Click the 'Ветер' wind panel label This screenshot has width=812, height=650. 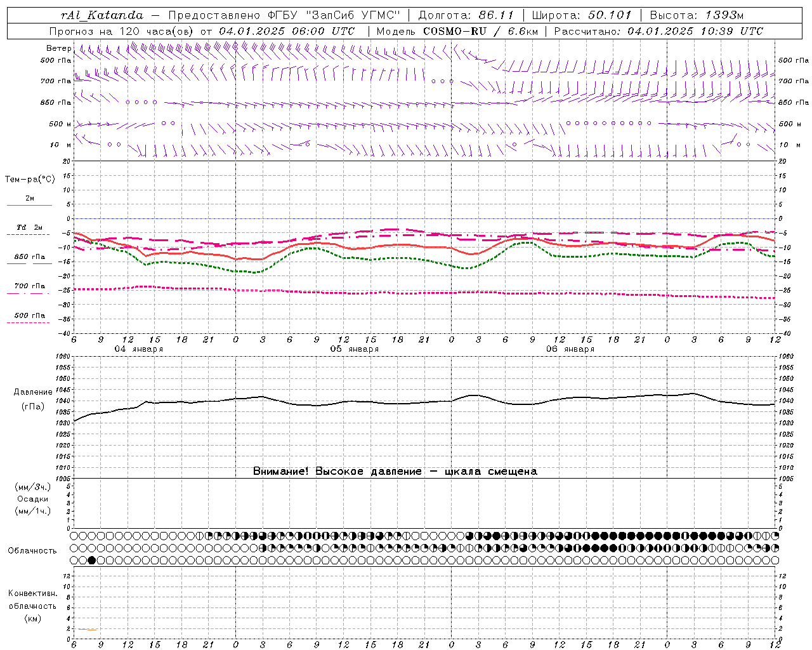[x=59, y=48]
